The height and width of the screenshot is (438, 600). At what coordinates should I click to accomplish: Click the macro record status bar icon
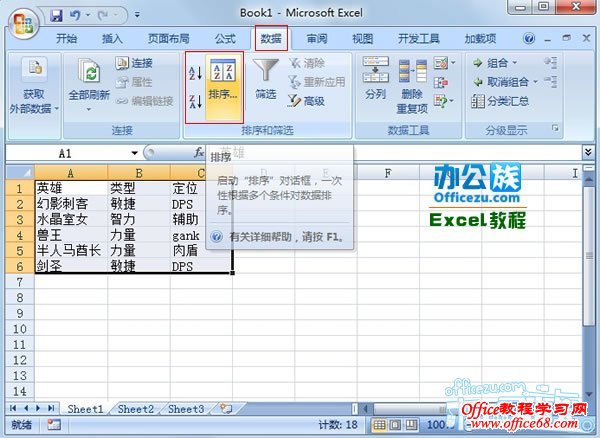54,425
